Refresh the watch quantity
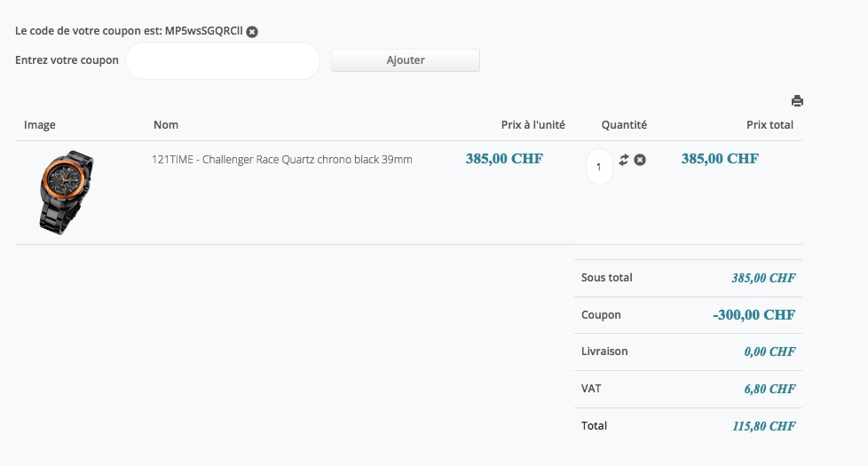 click(624, 160)
